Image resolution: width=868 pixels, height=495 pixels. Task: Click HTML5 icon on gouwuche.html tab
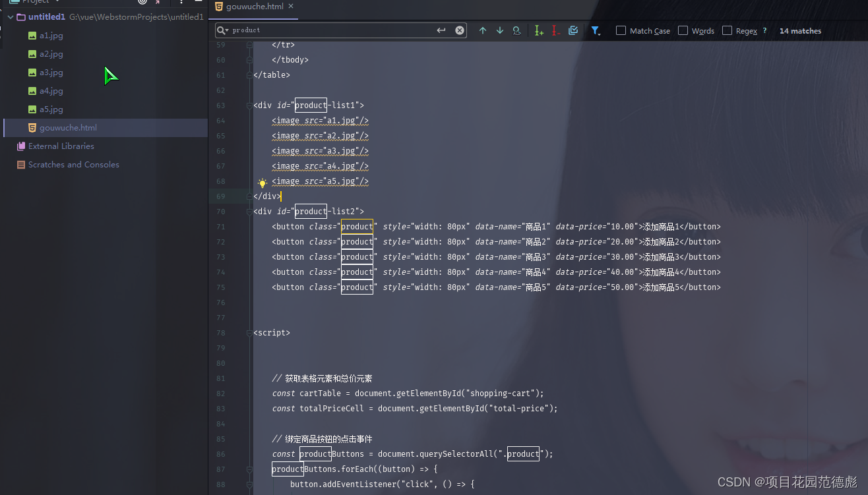(x=219, y=6)
